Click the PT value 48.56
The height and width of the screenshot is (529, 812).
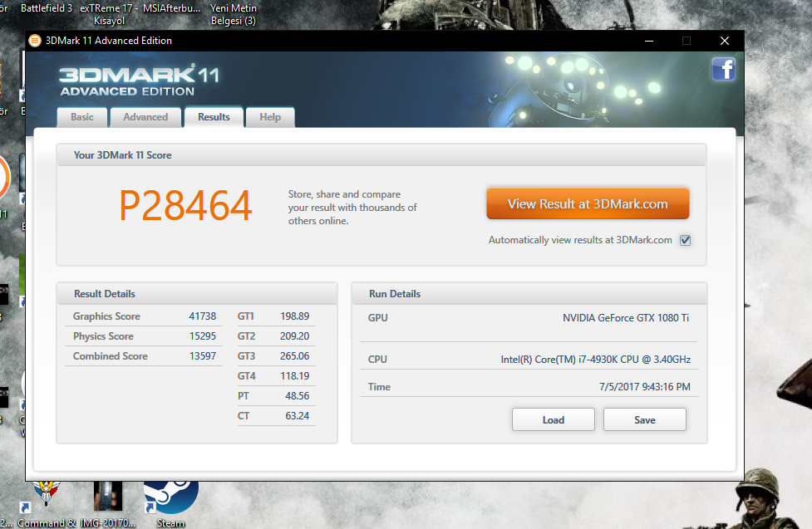coord(298,396)
